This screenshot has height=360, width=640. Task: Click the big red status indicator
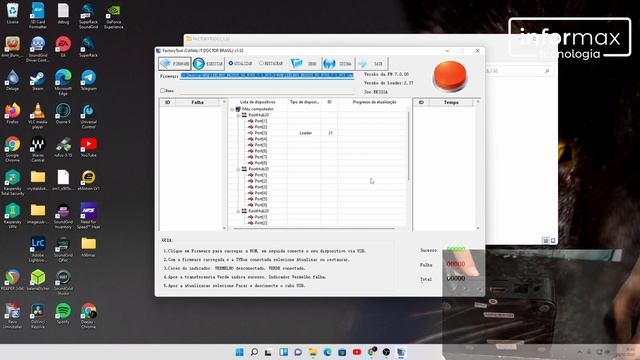click(450, 76)
